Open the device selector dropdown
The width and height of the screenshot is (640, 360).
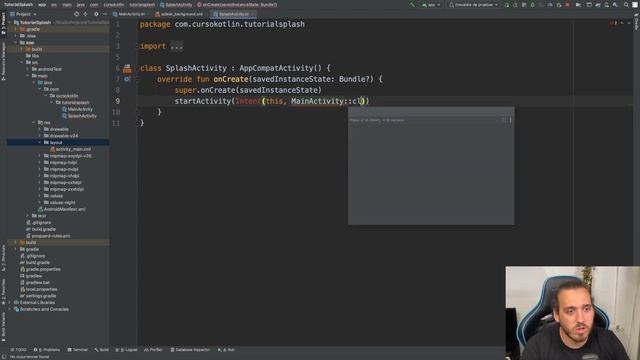pos(473,5)
